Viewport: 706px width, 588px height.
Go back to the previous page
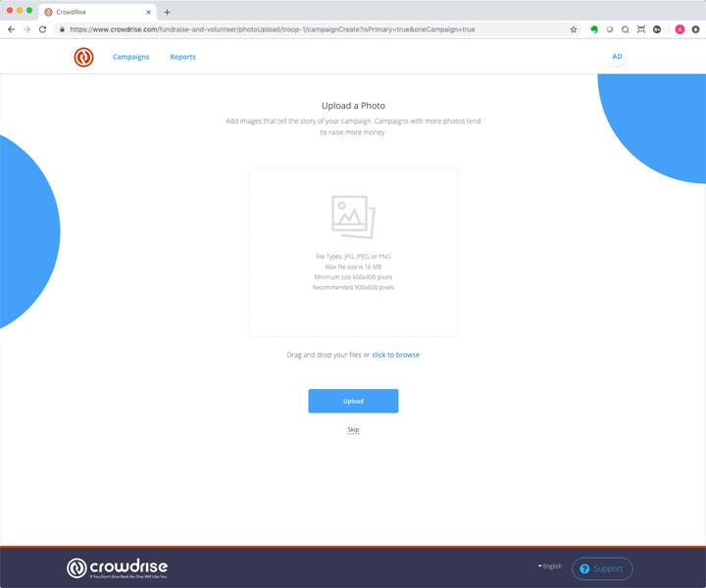click(x=11, y=29)
